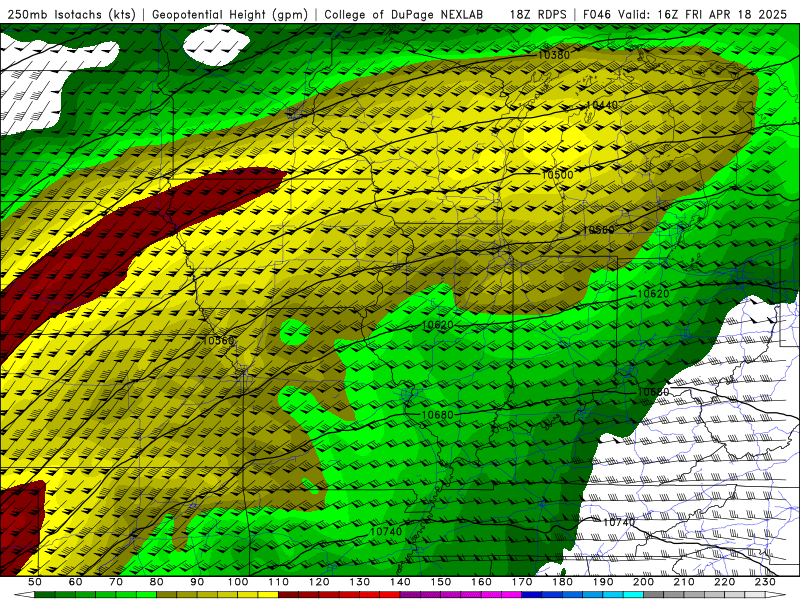Click the 70 value on the color scale
This screenshot has height=600, width=800.
coord(116,582)
